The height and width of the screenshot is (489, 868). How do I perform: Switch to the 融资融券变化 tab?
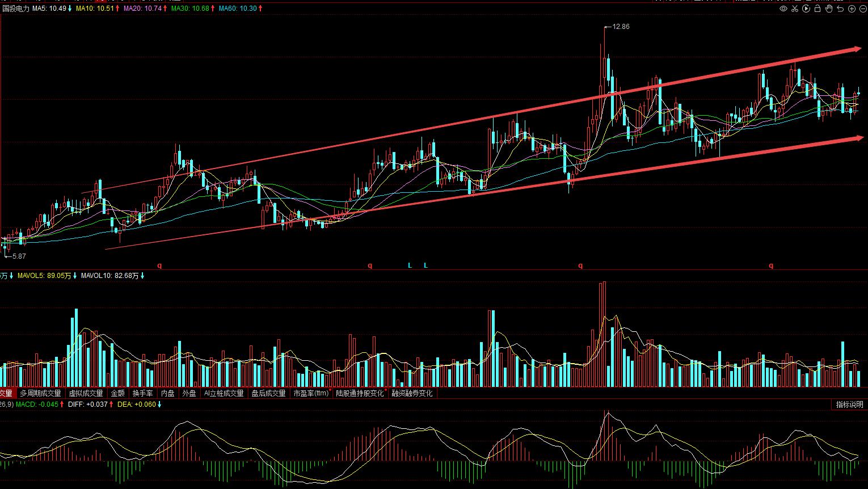coord(412,393)
